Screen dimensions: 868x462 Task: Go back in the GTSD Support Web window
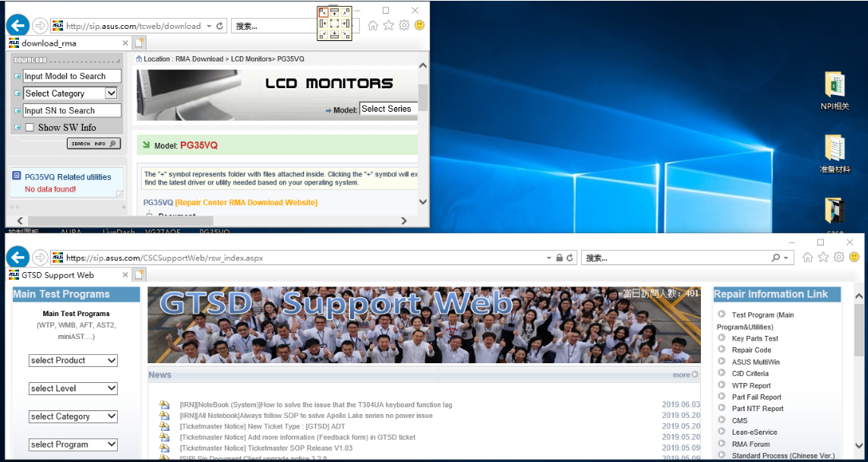click(x=17, y=258)
